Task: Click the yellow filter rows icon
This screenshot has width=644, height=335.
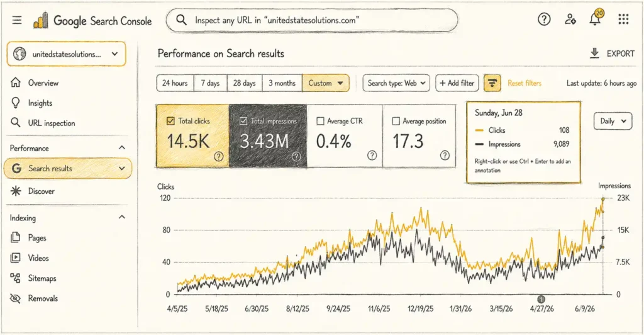Action: [492, 83]
